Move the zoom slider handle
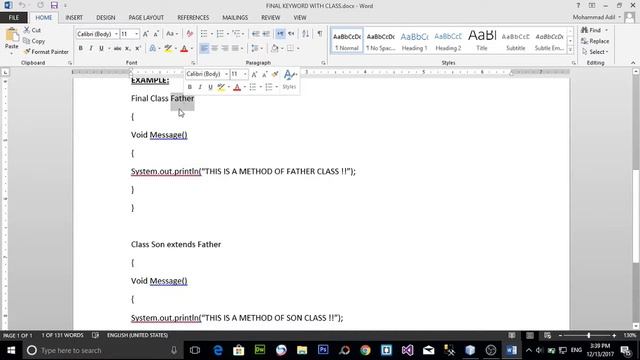640x360 pixels. (589, 335)
